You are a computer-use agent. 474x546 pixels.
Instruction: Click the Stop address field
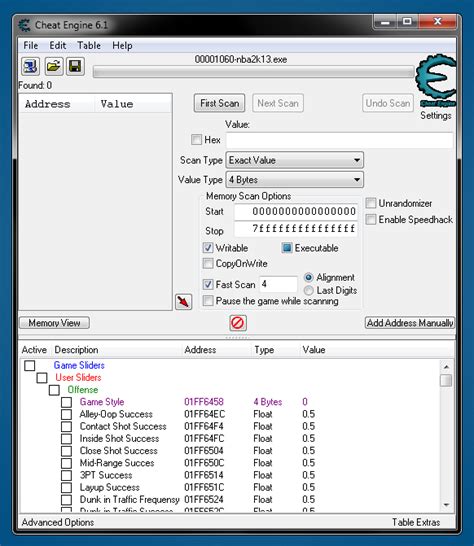click(296, 229)
